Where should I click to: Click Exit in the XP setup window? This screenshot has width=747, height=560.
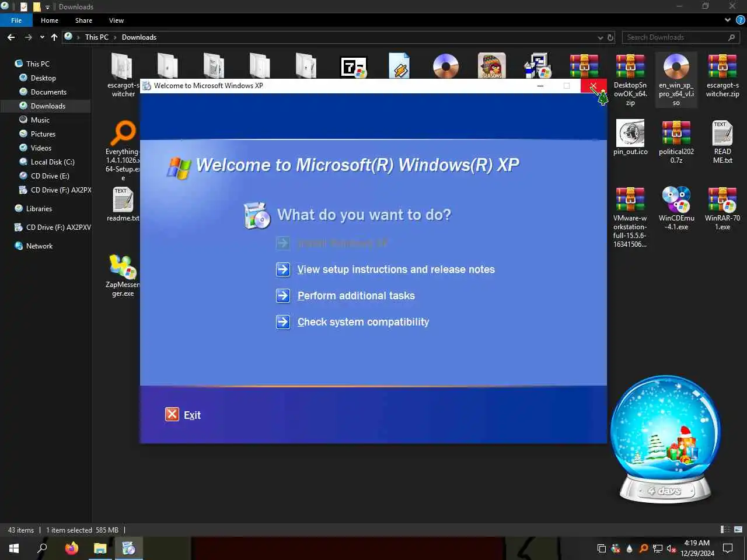pos(183,415)
